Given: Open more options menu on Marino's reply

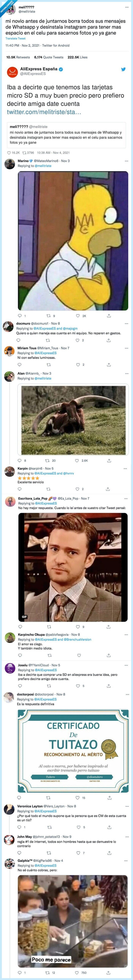Looking at the screenshot, I should [127, 161].
